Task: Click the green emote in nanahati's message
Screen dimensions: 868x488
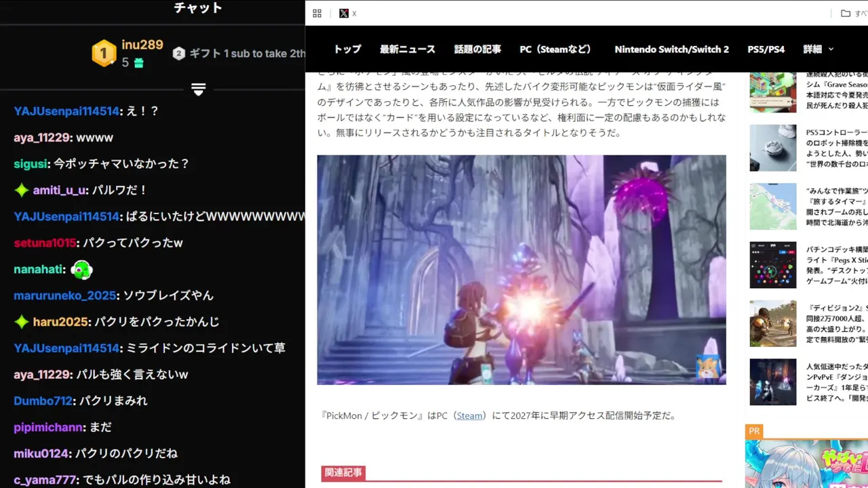Action: click(x=81, y=270)
